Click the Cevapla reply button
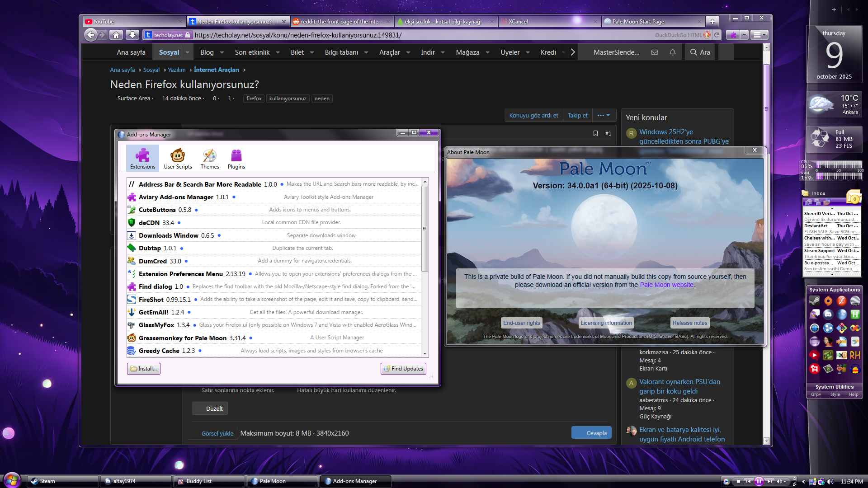The height and width of the screenshot is (488, 868). point(592,433)
